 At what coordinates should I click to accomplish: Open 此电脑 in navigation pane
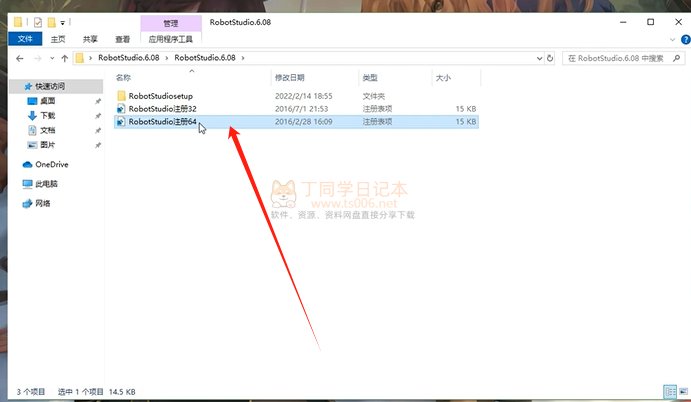click(x=46, y=184)
